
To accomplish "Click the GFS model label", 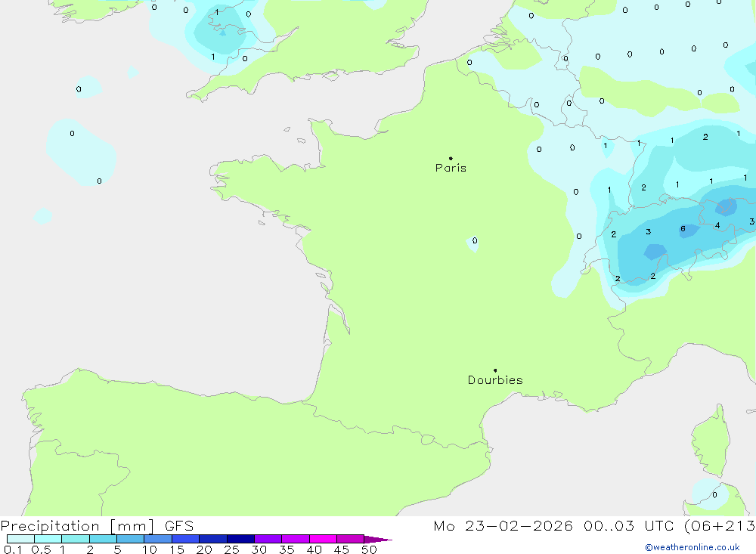I will pyautogui.click(x=179, y=525).
